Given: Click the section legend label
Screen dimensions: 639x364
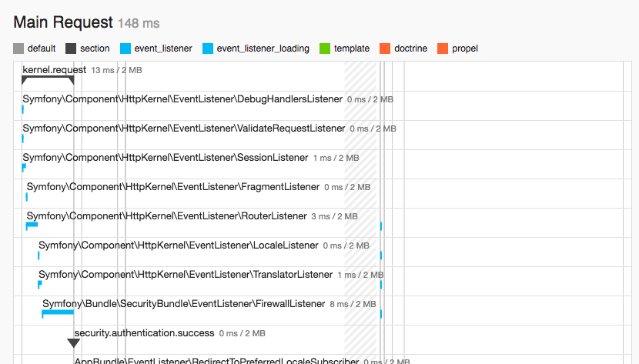Looking at the screenshot, I should point(95,48).
